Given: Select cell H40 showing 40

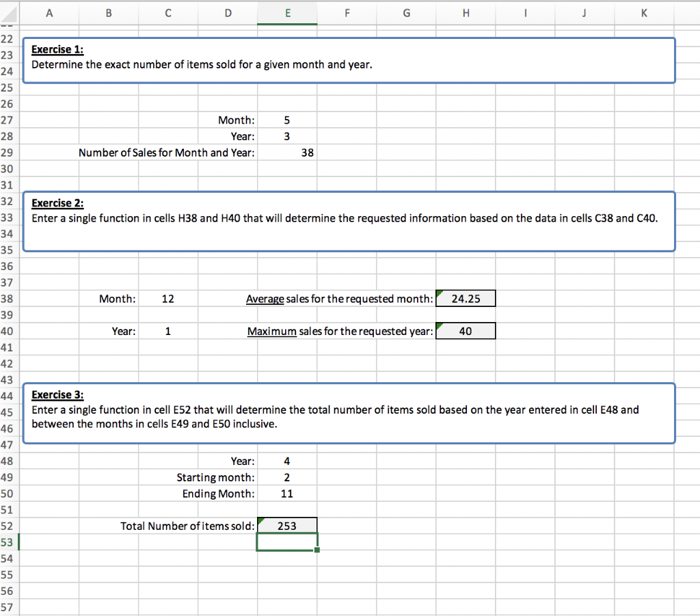Looking at the screenshot, I should point(466,331).
